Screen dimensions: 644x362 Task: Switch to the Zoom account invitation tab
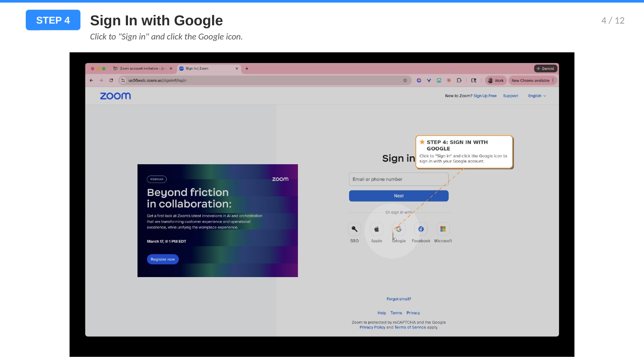(142, 68)
